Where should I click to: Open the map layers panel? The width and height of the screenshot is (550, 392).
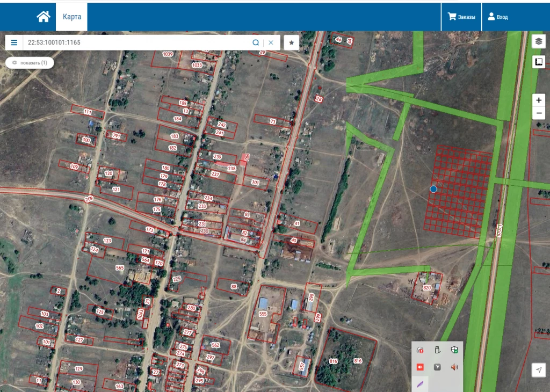click(x=539, y=41)
